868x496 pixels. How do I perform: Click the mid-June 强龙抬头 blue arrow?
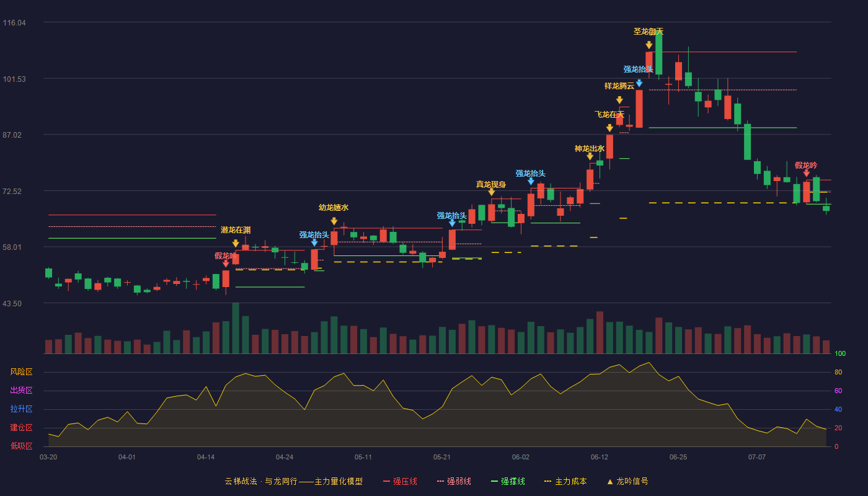(x=639, y=83)
